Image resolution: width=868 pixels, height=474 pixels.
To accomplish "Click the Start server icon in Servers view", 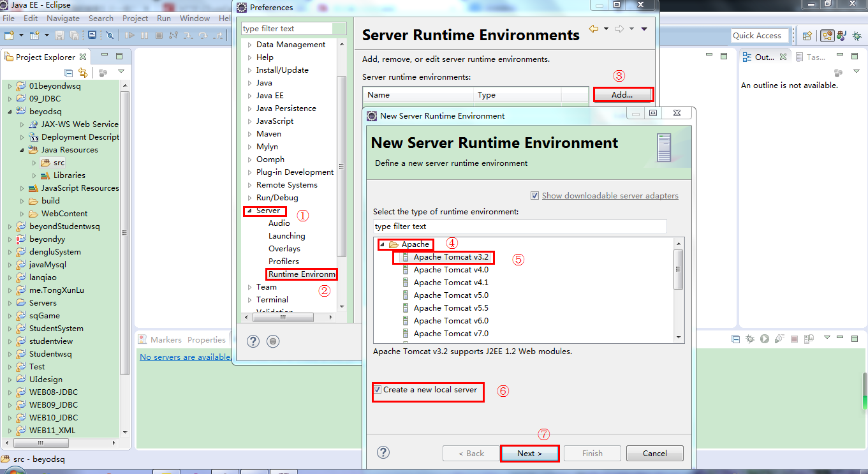I will pyautogui.click(x=764, y=339).
